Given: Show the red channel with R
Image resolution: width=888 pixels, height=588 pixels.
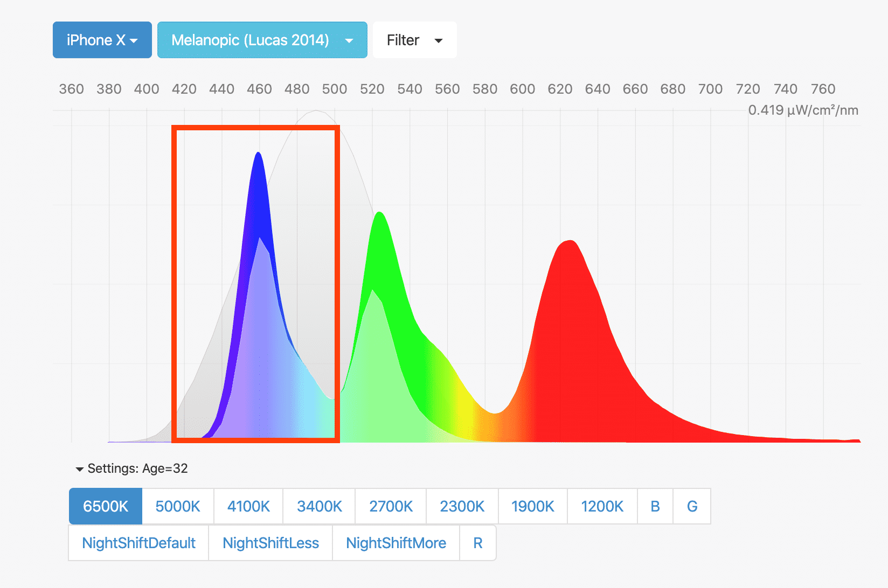Looking at the screenshot, I should pos(478,543).
